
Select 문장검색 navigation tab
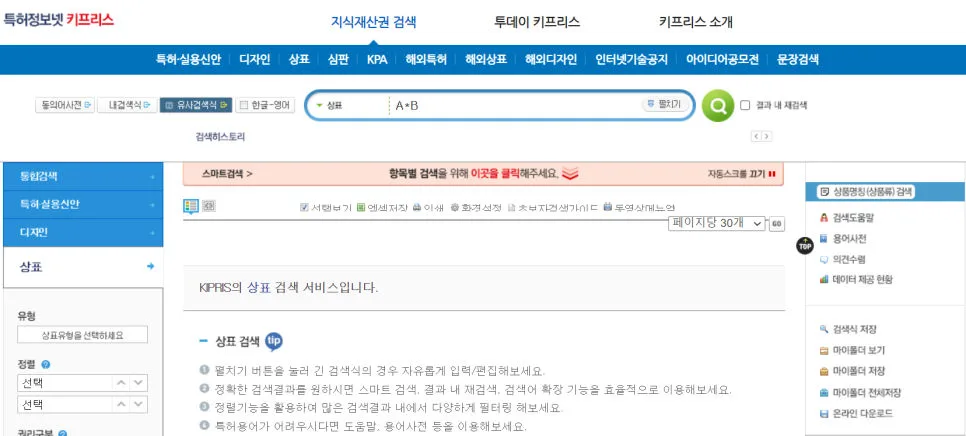(798, 60)
